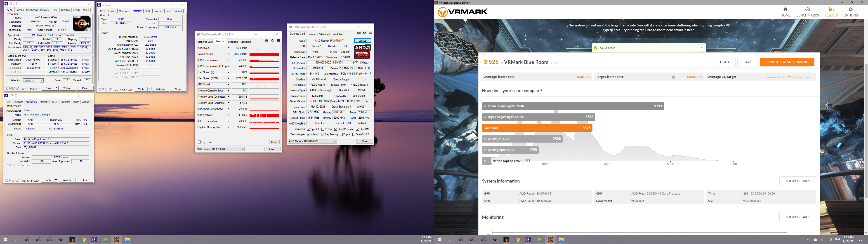The height and width of the screenshot is (244, 868).
Task: Click camera icon in GPU-Z Graphics Card window
Action: pyautogui.click(x=359, y=33)
